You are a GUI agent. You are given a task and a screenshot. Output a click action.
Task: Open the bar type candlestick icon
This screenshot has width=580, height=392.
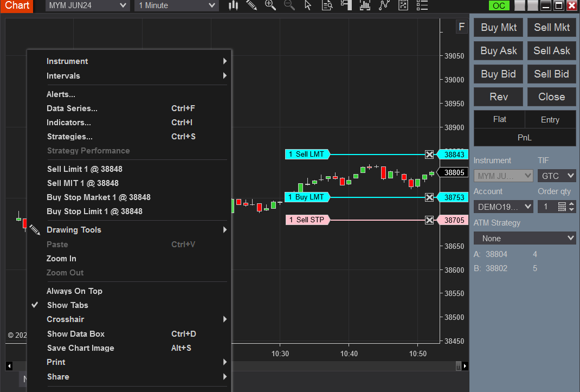click(x=233, y=5)
